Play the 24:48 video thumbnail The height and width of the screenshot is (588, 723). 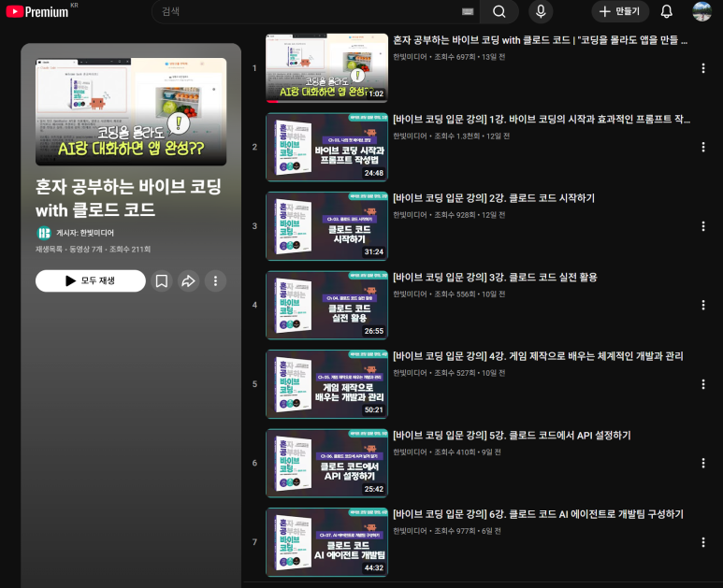point(326,147)
